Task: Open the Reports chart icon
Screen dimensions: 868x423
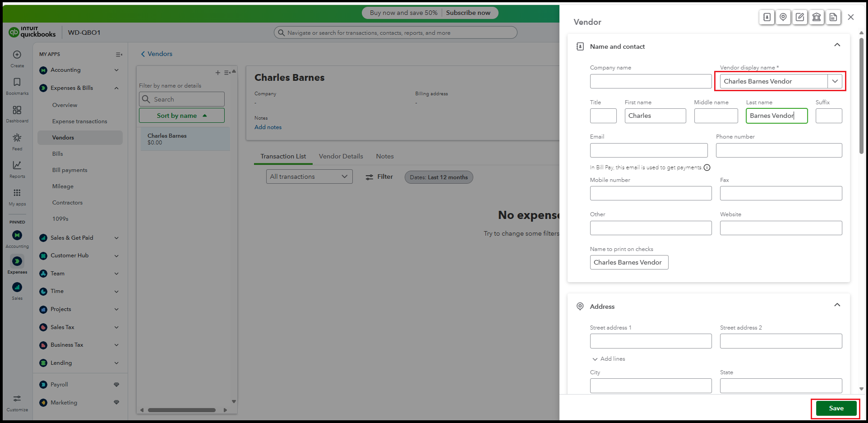Action: [17, 166]
